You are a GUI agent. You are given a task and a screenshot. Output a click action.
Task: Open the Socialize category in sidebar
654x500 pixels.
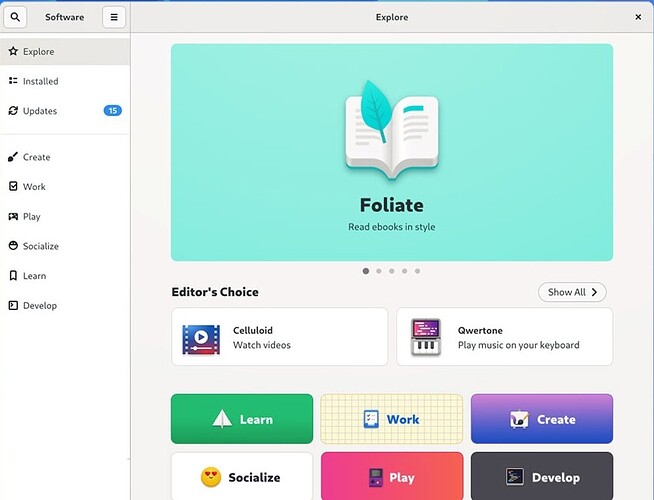click(x=65, y=246)
